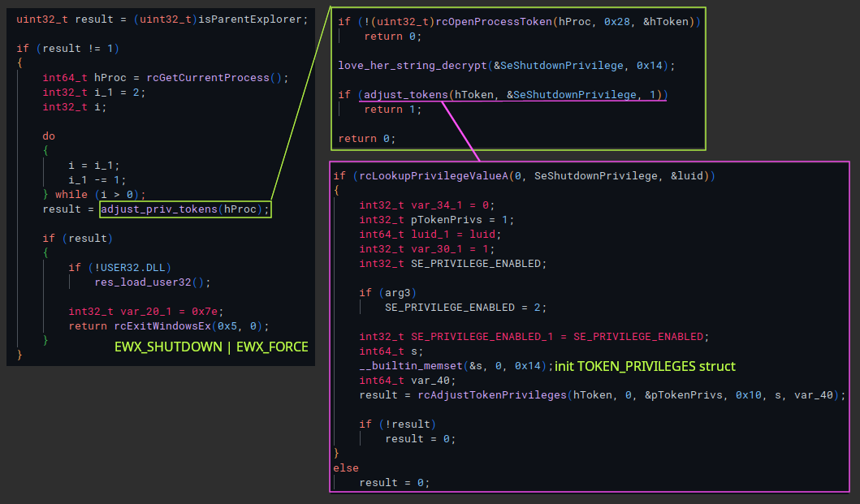Click the statement "i = i_1;"

[93, 165]
